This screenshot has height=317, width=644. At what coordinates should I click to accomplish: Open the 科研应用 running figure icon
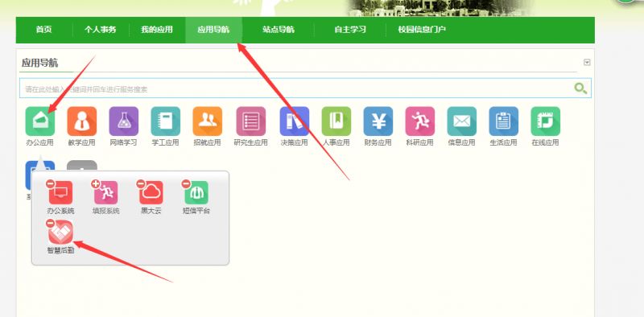(x=420, y=121)
